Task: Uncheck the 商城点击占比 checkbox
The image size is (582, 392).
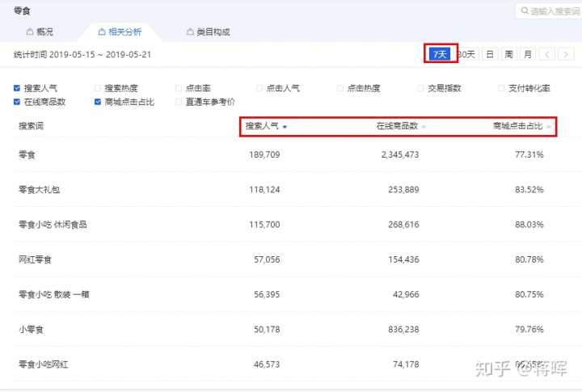Action: [98, 102]
